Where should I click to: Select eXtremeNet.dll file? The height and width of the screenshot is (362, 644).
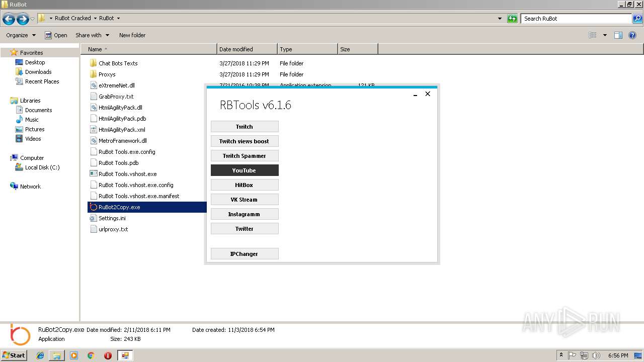pos(116,85)
